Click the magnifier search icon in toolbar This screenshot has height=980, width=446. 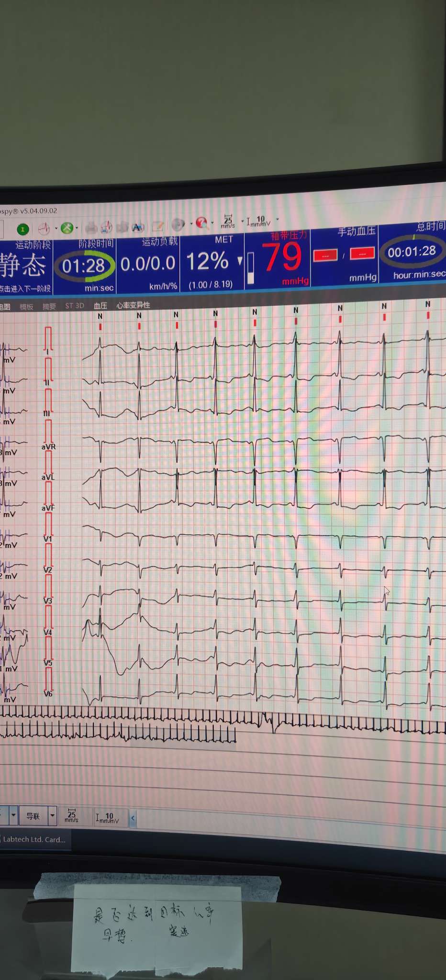tap(201, 223)
